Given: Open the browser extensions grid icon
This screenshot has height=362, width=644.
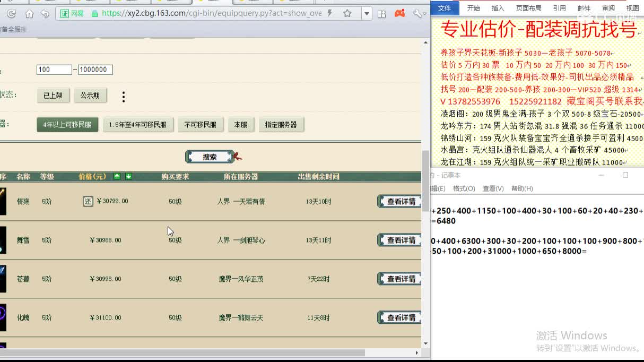Looking at the screenshot, I should (381, 14).
